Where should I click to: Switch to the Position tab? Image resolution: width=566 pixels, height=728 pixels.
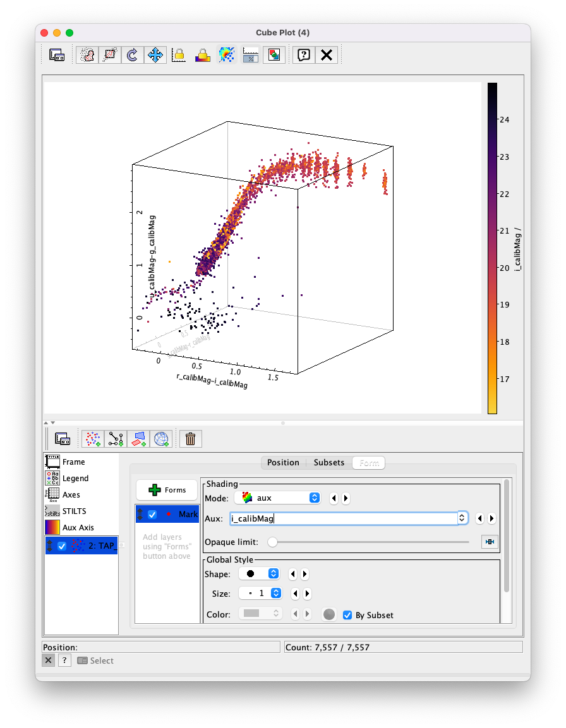(283, 462)
